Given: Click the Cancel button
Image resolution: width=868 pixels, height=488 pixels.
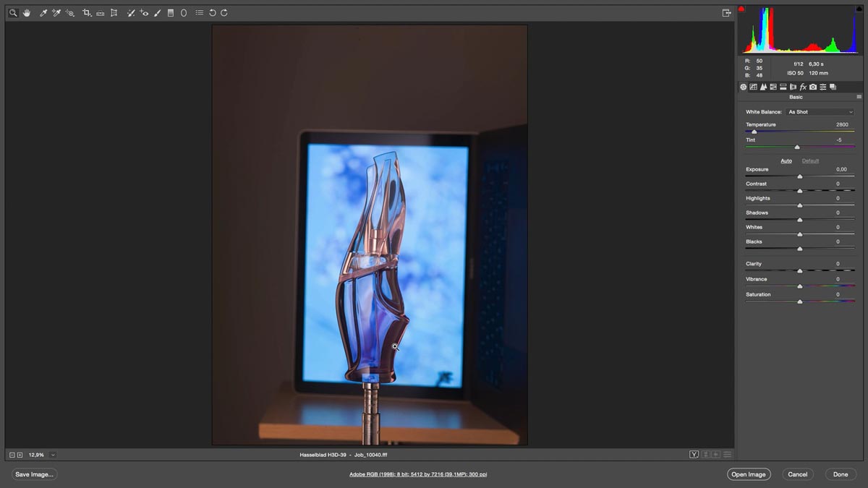Looking at the screenshot, I should coord(798,474).
